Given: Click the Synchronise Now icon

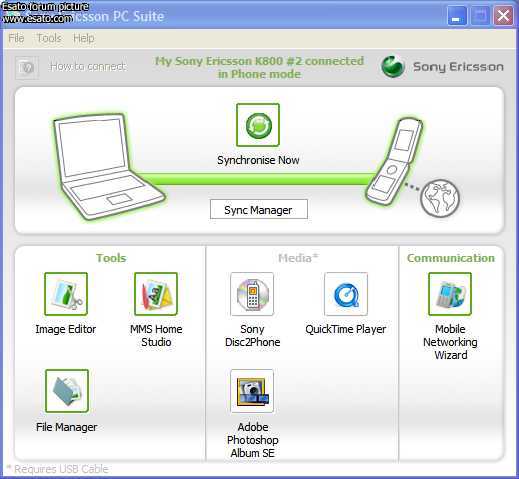Looking at the screenshot, I should coord(258,125).
